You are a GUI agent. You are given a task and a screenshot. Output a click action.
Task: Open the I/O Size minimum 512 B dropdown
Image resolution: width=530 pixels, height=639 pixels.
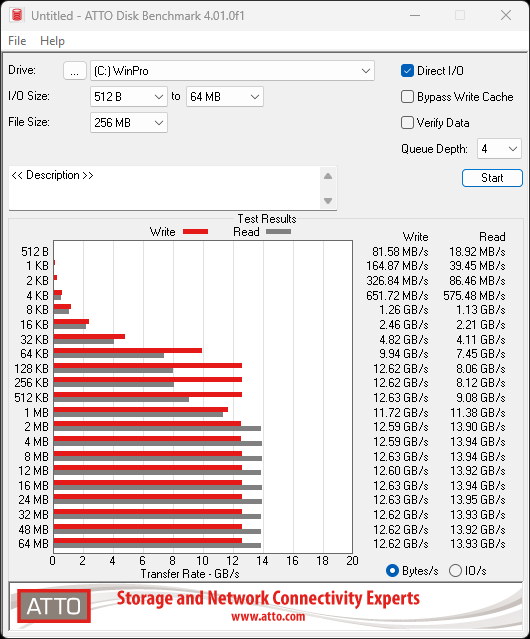[129, 97]
